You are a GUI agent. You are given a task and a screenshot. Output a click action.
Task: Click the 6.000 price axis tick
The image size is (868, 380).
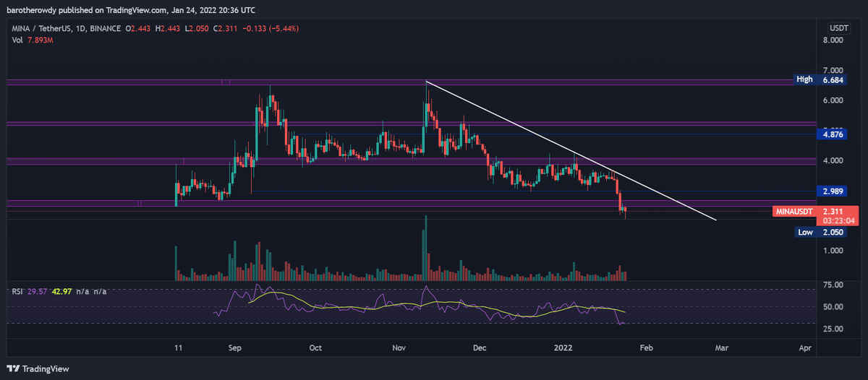coord(833,100)
